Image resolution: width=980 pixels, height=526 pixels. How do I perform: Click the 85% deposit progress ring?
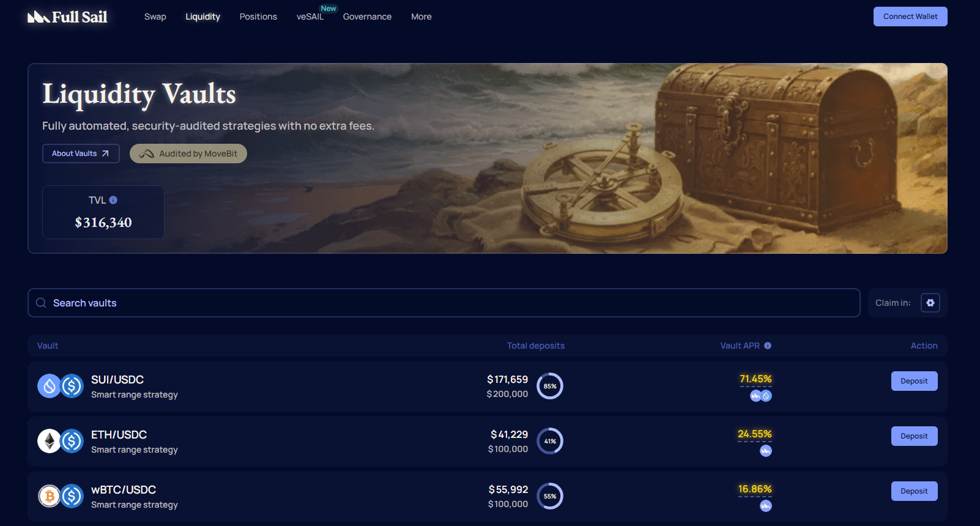pyautogui.click(x=550, y=386)
